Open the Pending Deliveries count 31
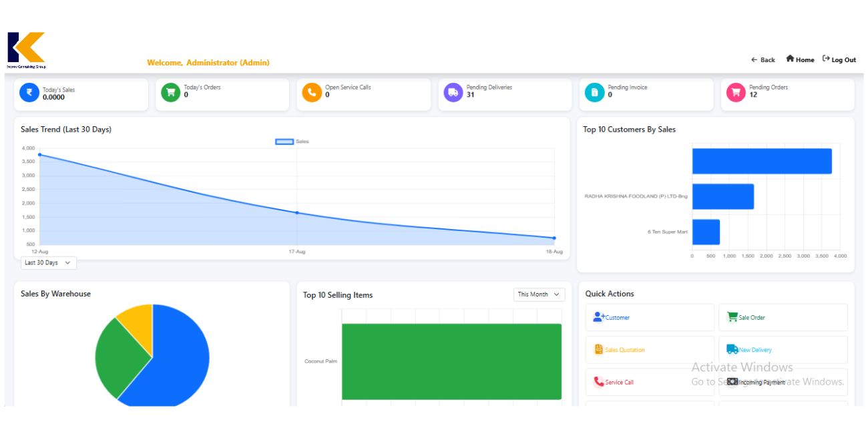The image size is (868, 434). (470, 95)
